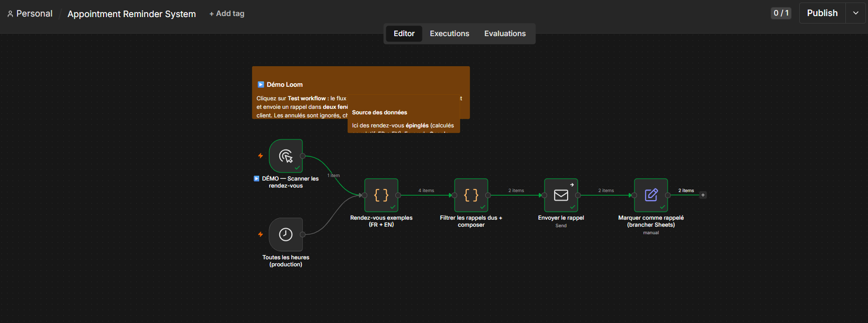Click the 'Marquer comme rappelé (brancher Sheets)' label
Screen dimensions: 868x323
pyautogui.click(x=651, y=221)
